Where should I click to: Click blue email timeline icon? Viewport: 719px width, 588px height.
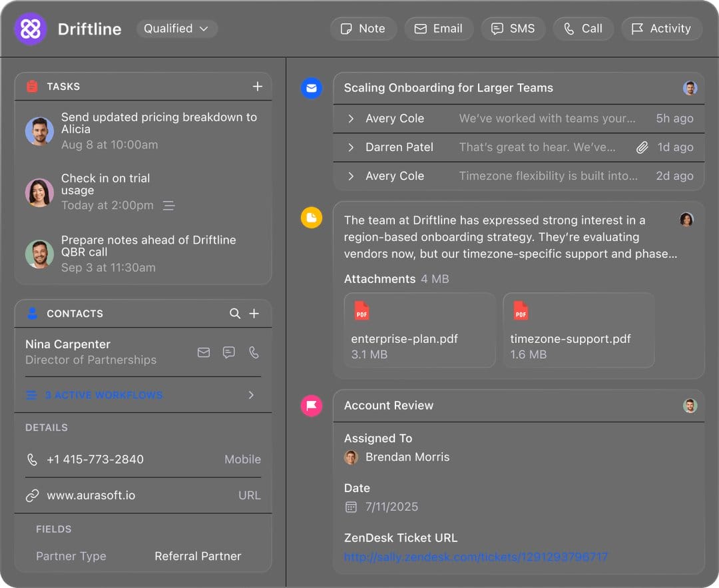point(312,88)
